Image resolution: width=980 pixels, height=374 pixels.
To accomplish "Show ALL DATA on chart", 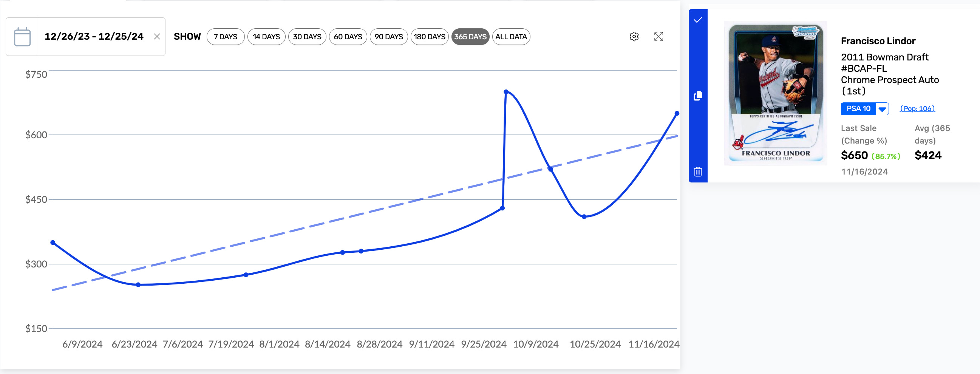I will tap(511, 37).
